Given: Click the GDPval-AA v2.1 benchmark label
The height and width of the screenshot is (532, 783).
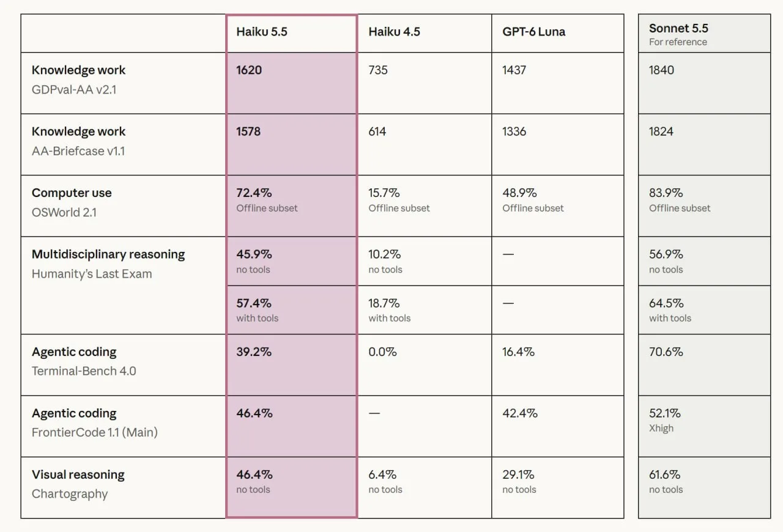Looking at the screenshot, I should pos(74,89).
